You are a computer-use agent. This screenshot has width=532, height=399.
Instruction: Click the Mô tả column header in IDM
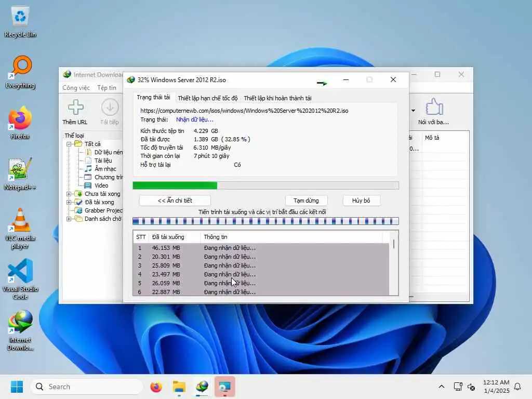point(432,137)
